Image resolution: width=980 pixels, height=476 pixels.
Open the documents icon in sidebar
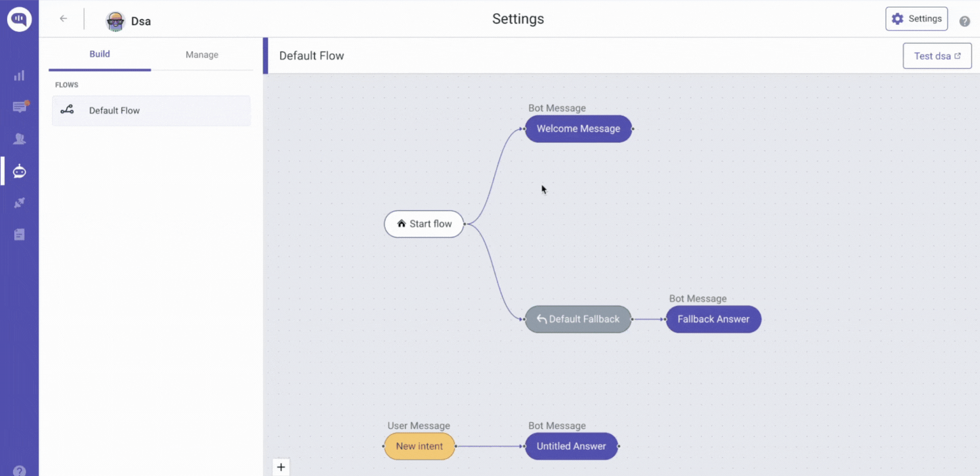click(19, 234)
